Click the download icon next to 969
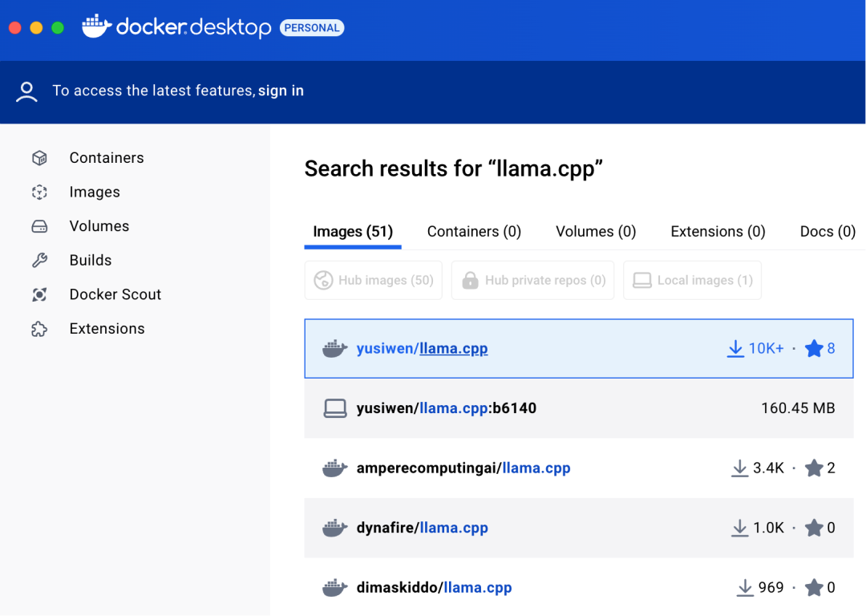The height and width of the screenshot is (616, 866). point(745,587)
